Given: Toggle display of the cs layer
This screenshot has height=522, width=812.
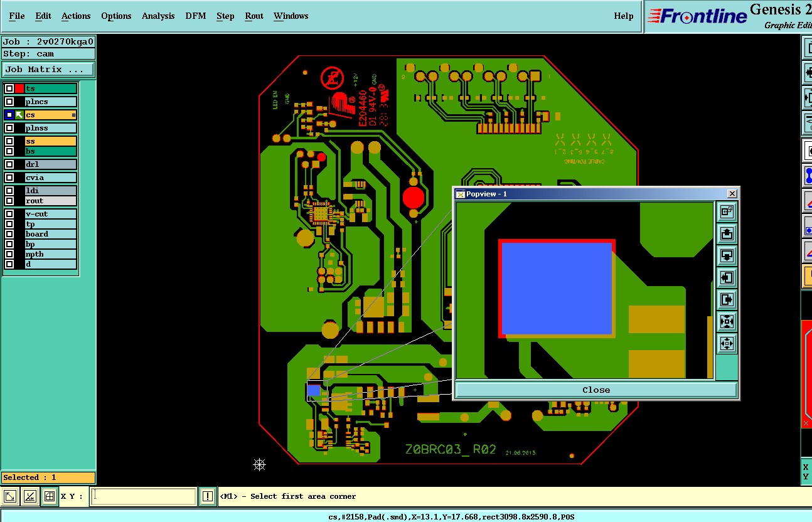Looking at the screenshot, I should 9,115.
